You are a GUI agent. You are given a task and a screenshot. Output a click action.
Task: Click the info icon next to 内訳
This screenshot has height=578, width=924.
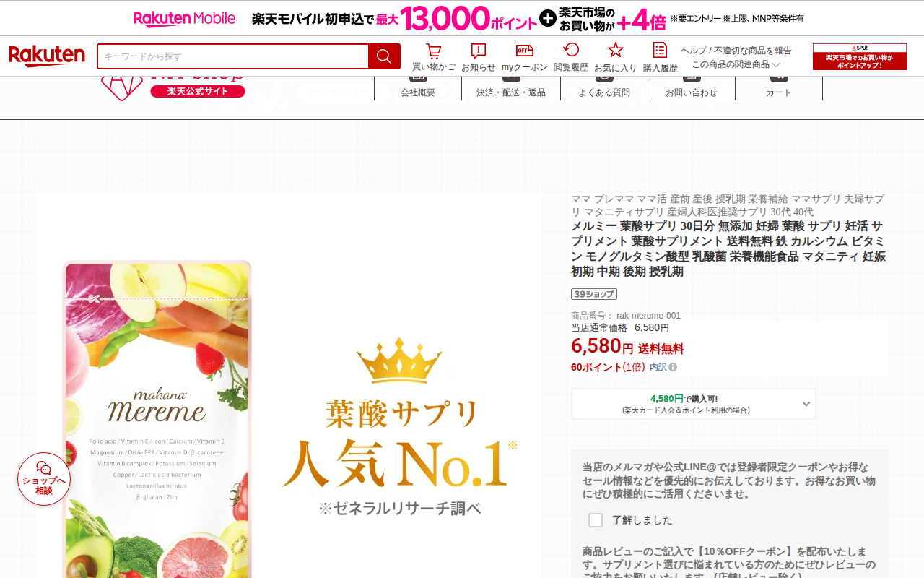coord(673,367)
